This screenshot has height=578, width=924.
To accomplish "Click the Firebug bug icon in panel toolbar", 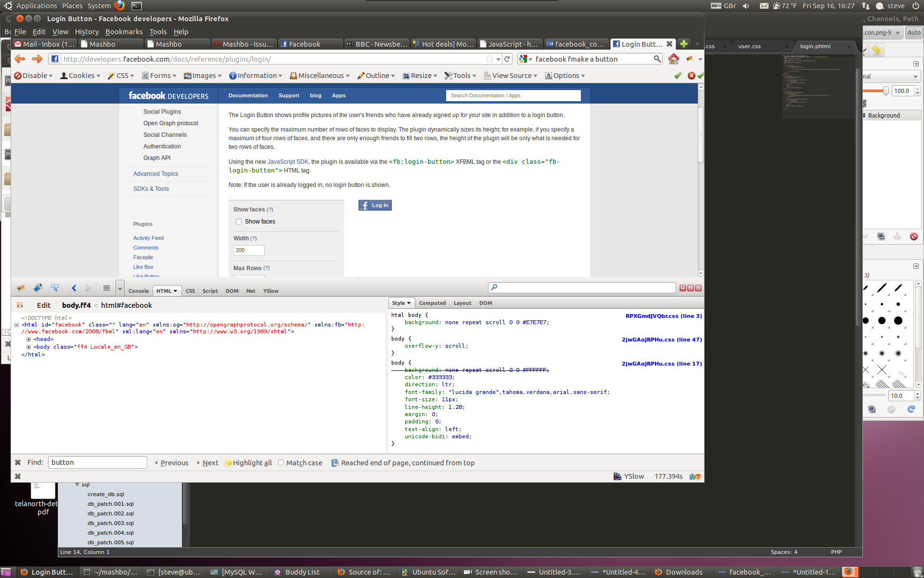I will (21, 288).
